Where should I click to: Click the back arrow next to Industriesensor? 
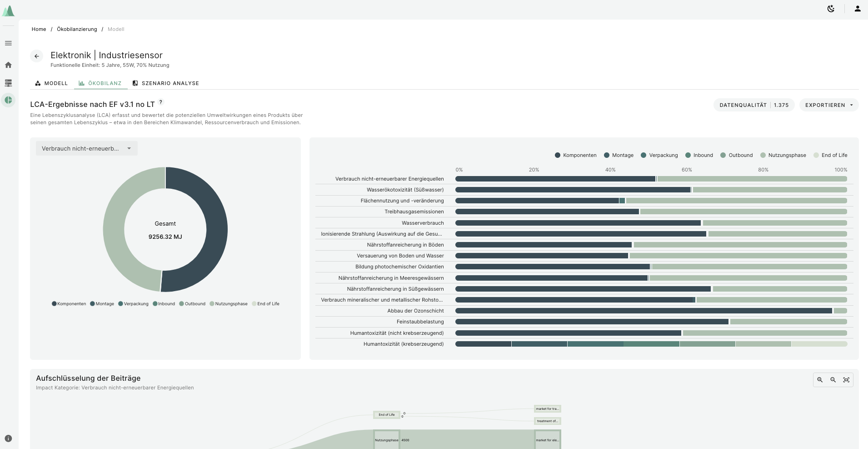[36, 56]
